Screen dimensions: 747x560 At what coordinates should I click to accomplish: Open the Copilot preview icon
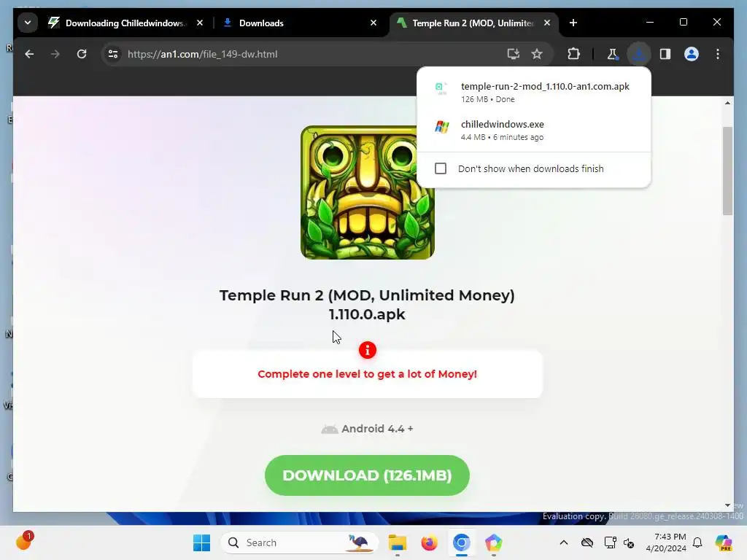pos(724,542)
